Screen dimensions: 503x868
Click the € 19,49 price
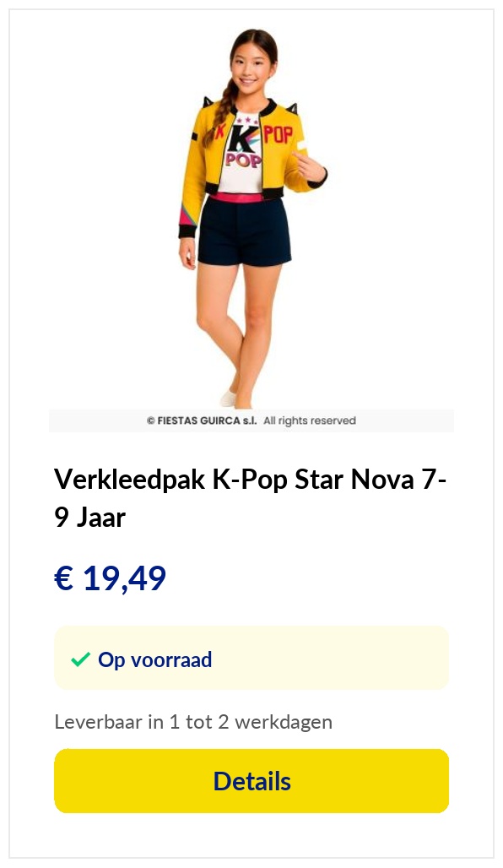[110, 579]
